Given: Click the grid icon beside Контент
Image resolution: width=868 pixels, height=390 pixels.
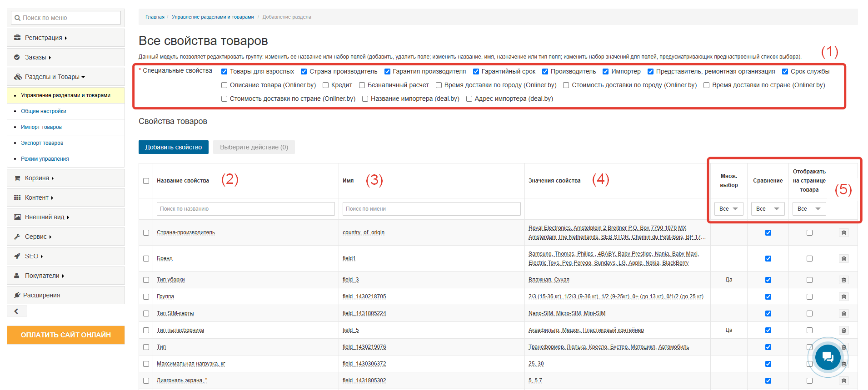Looking at the screenshot, I should pyautogui.click(x=17, y=197).
